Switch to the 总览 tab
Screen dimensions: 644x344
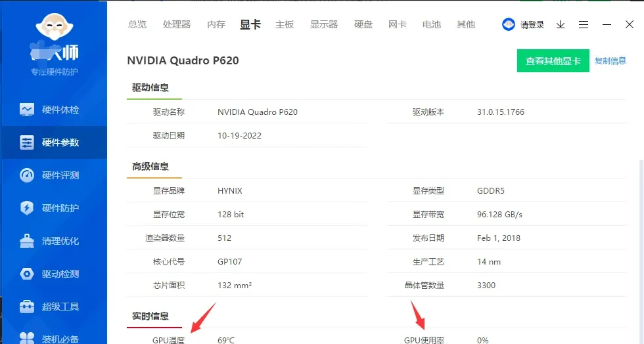[x=137, y=25]
